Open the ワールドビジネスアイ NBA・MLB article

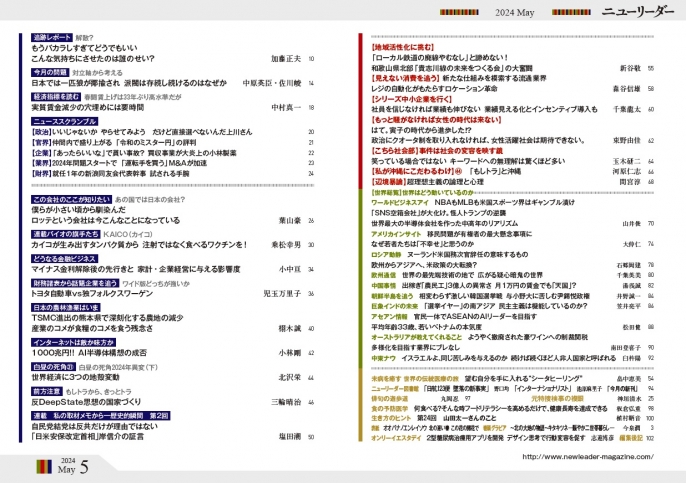click(480, 203)
